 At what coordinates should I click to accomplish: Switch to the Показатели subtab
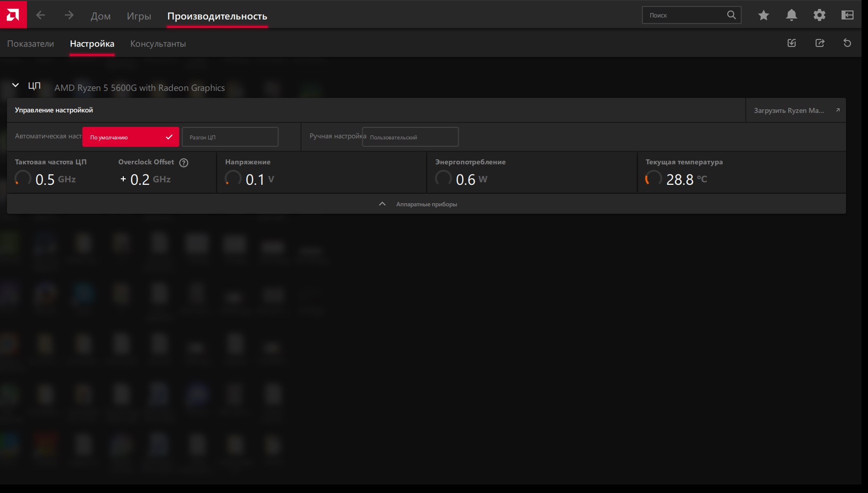[x=30, y=44]
